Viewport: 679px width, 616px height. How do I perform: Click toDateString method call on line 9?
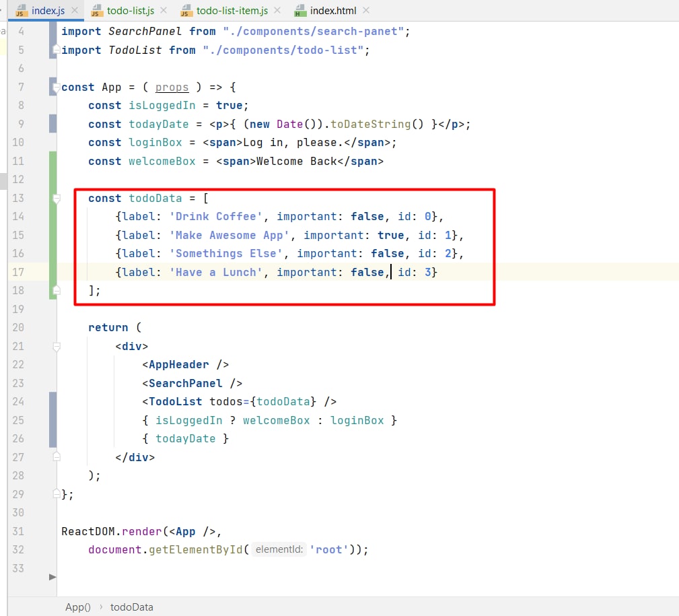tap(370, 125)
